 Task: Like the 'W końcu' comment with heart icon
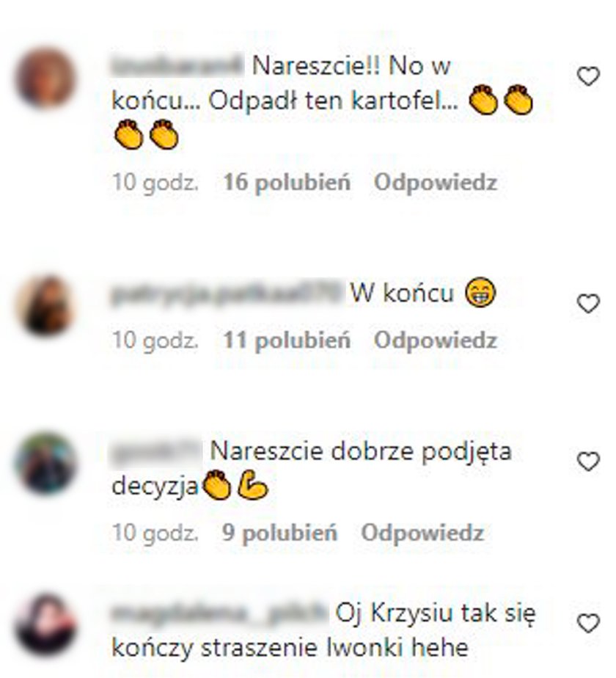[588, 304]
